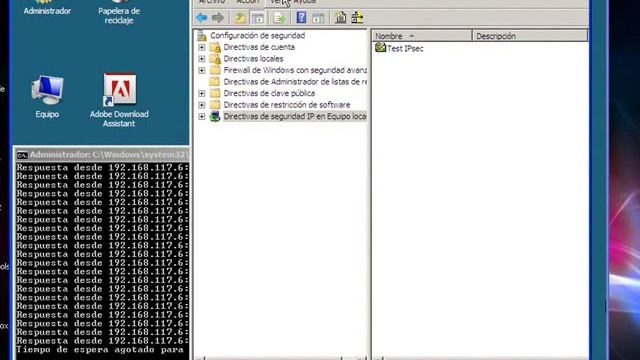Select Directivas de restricción de software item
The image size is (640, 360).
[x=287, y=104]
